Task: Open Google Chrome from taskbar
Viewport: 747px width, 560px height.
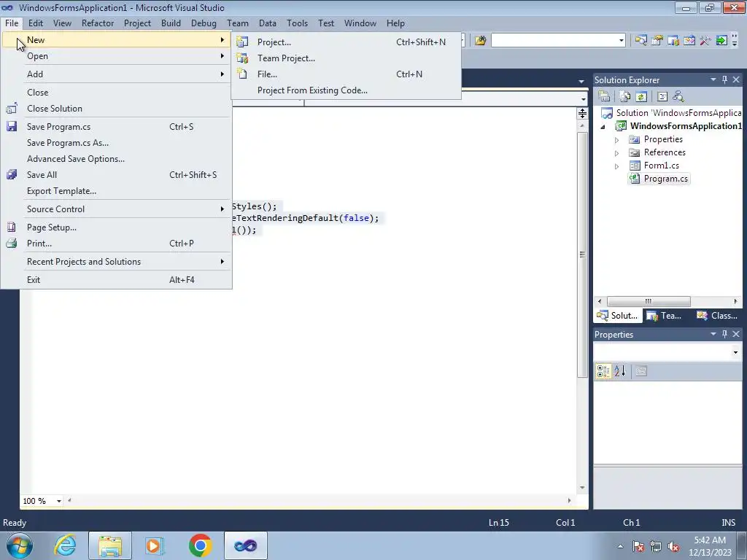Action: 200,545
